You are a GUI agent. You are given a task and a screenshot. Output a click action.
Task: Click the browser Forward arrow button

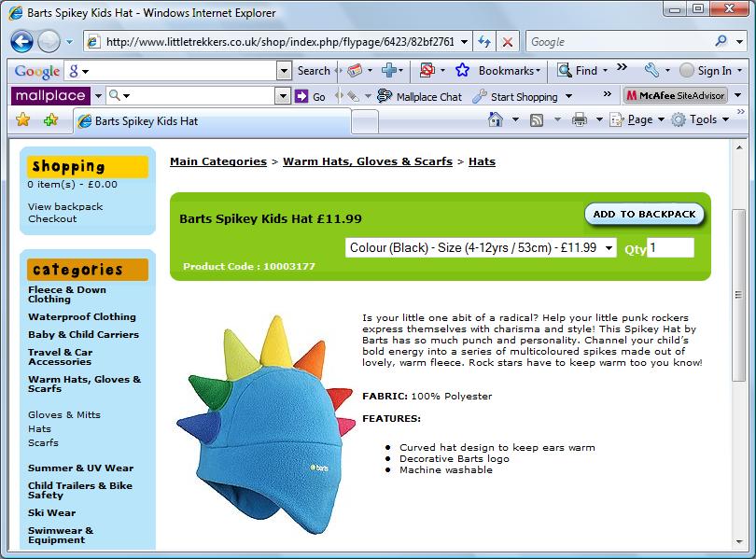pos(49,41)
